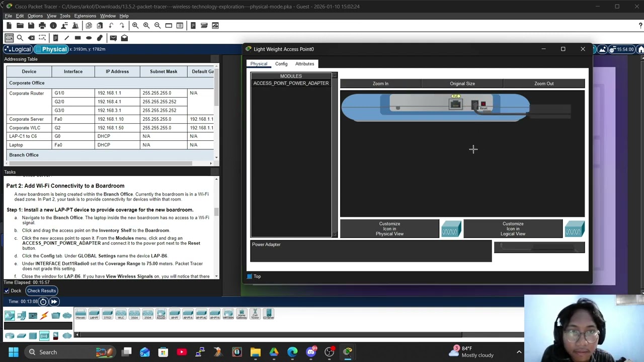Toggle the Top checkbox in device window
Screen dimensions: 644x362
[x=250, y=277]
